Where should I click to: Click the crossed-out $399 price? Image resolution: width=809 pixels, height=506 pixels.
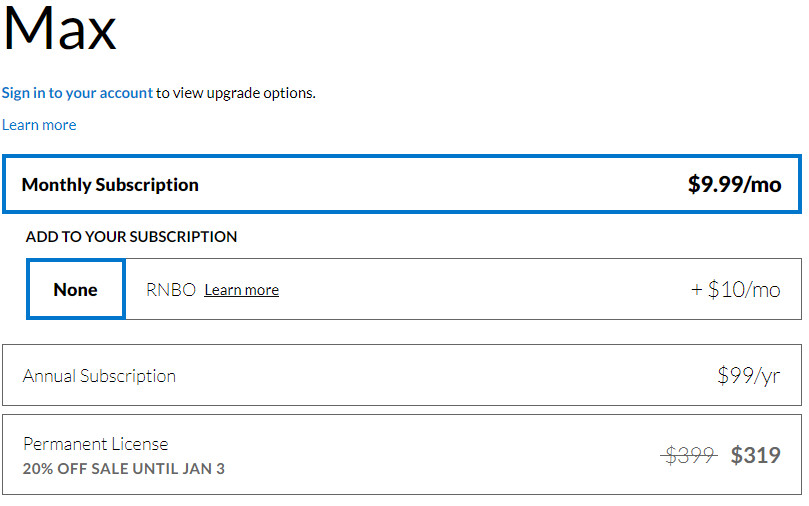(x=689, y=456)
